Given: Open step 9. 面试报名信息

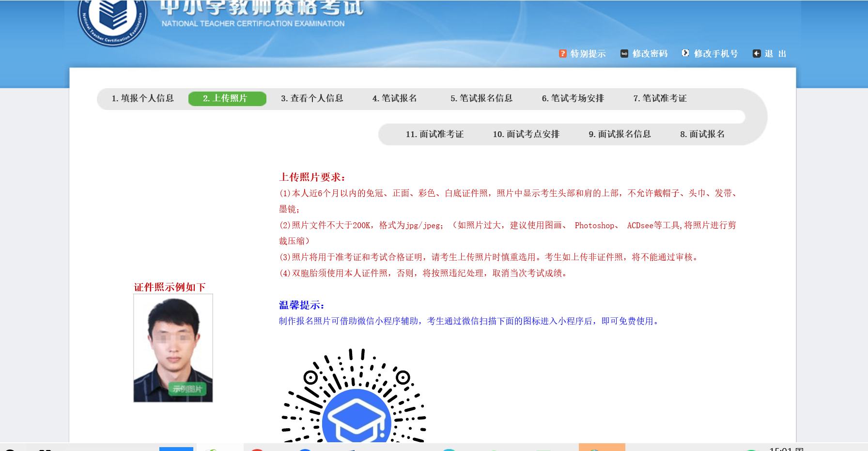Looking at the screenshot, I should [x=620, y=134].
